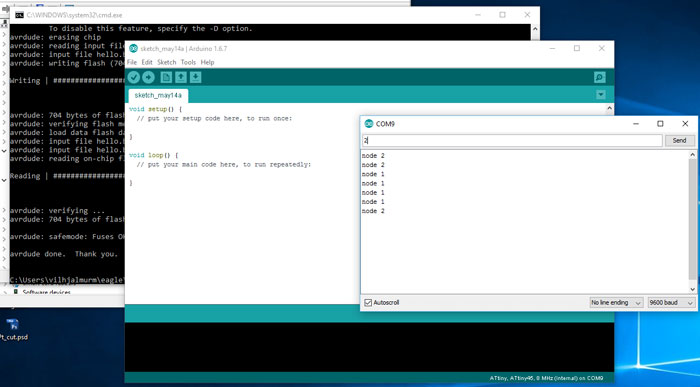Click 'avrdude done. Thank you.' in cmd window
Viewport: 700px width, 387px height.
coord(64,254)
